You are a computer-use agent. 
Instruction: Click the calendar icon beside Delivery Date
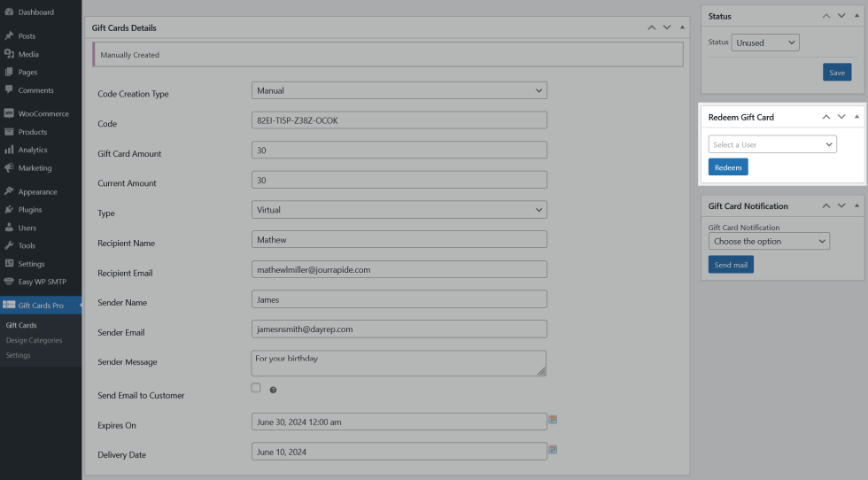coord(553,450)
